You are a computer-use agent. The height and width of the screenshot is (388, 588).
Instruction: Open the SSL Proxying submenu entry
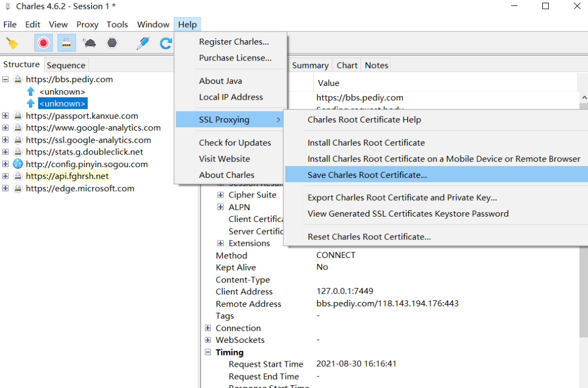230,120
